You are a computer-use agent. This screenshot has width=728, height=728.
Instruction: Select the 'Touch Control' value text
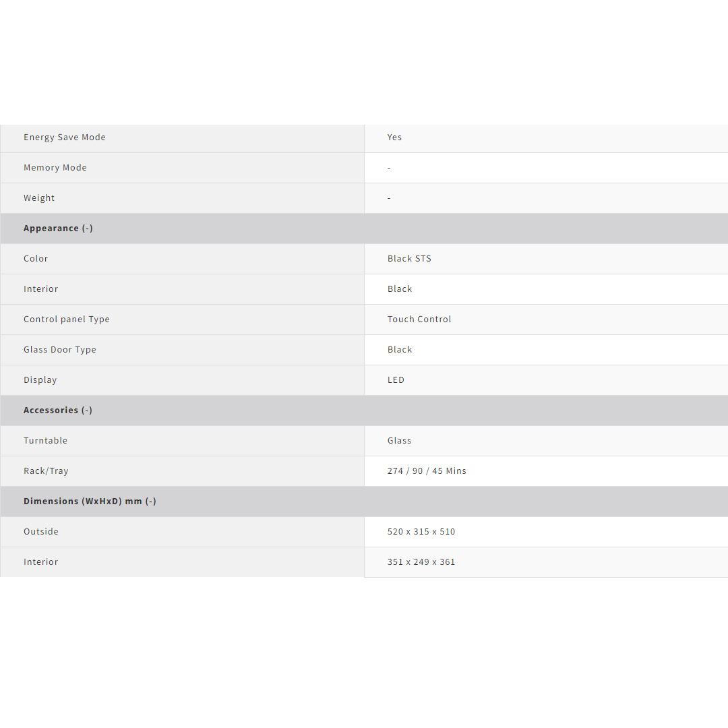419,320
